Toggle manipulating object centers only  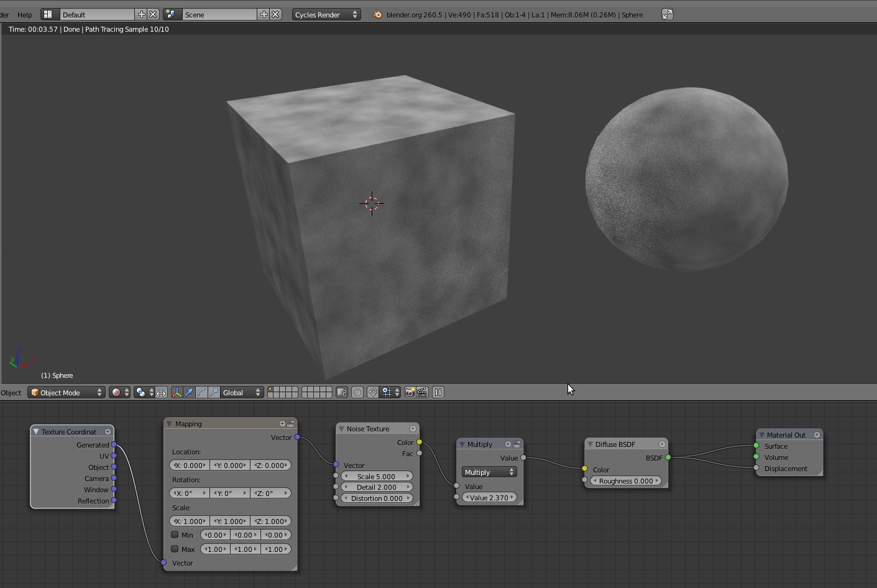(x=161, y=392)
